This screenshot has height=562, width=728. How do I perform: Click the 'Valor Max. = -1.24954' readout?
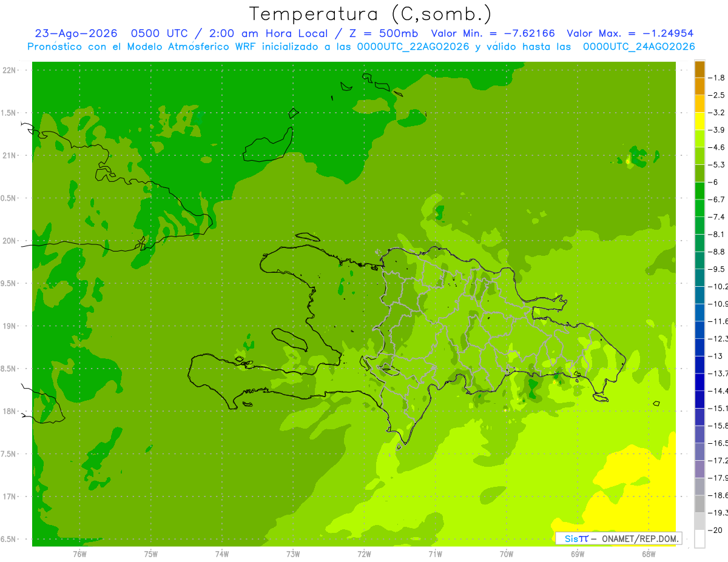coord(630,33)
